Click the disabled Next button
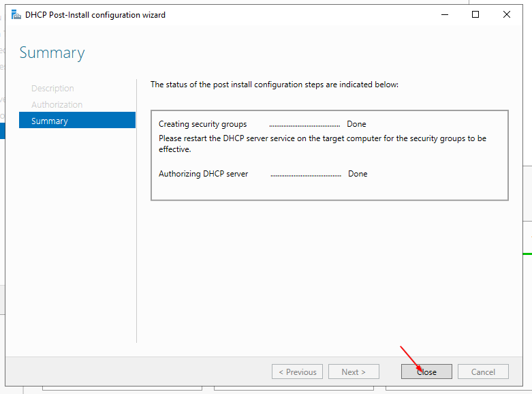The width and height of the screenshot is (532, 394). point(354,372)
